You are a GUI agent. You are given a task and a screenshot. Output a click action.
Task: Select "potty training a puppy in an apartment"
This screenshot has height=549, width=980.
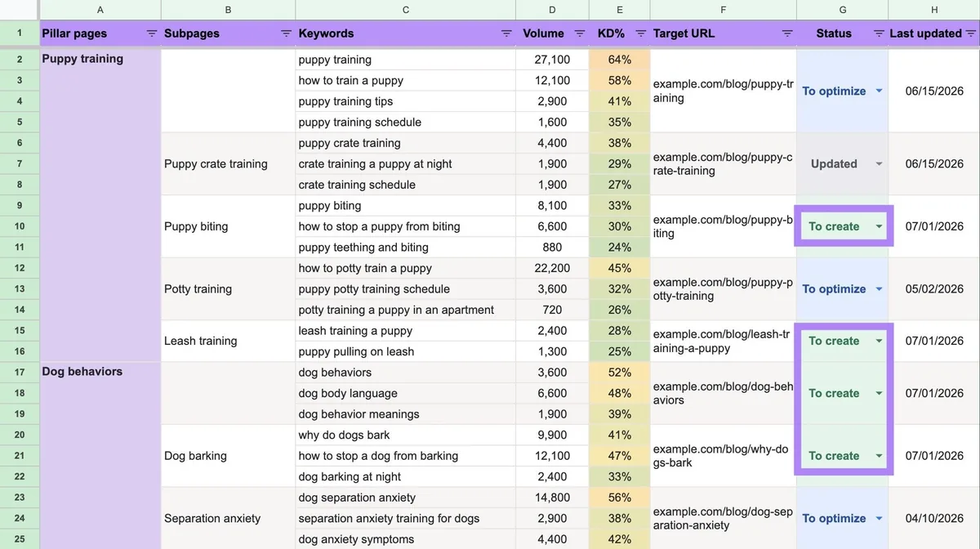tap(406, 310)
